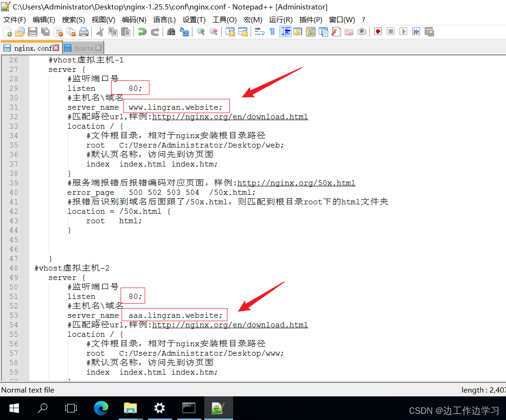The image size is (506, 420).
Task: Open the 搜索(S) menu
Action: pos(73,20)
